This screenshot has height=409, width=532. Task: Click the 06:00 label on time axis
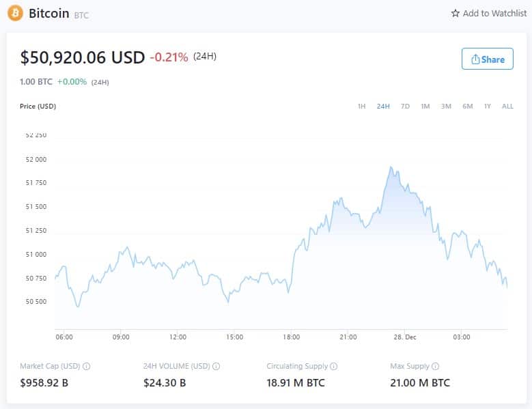64,337
